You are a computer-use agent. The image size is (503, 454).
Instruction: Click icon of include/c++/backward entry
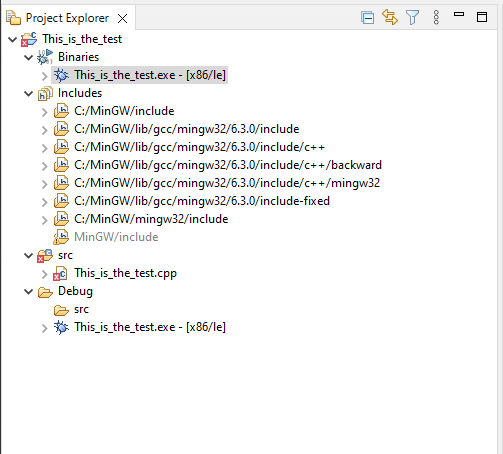(61, 165)
